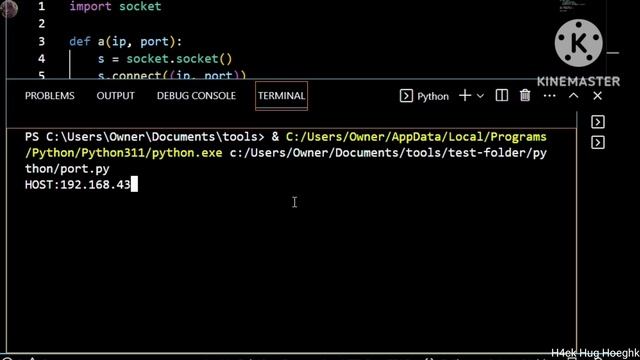This screenshot has height=360, width=640.
Task: Select the Python terminal label
Action: (x=433, y=96)
